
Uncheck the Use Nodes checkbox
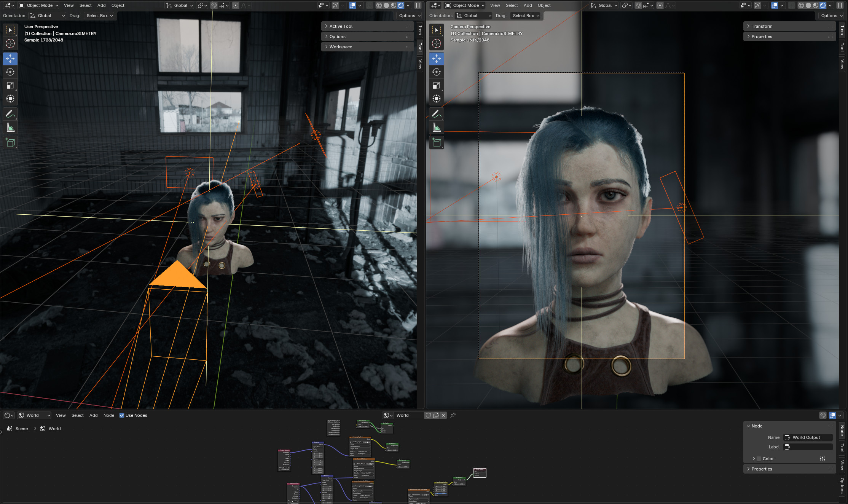[x=122, y=415]
